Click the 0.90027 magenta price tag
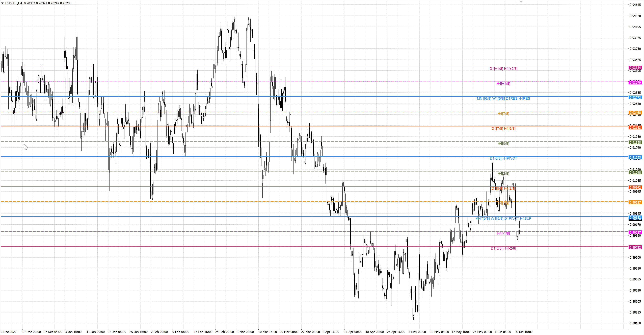Viewport: 644px width, 335px height. click(635, 232)
